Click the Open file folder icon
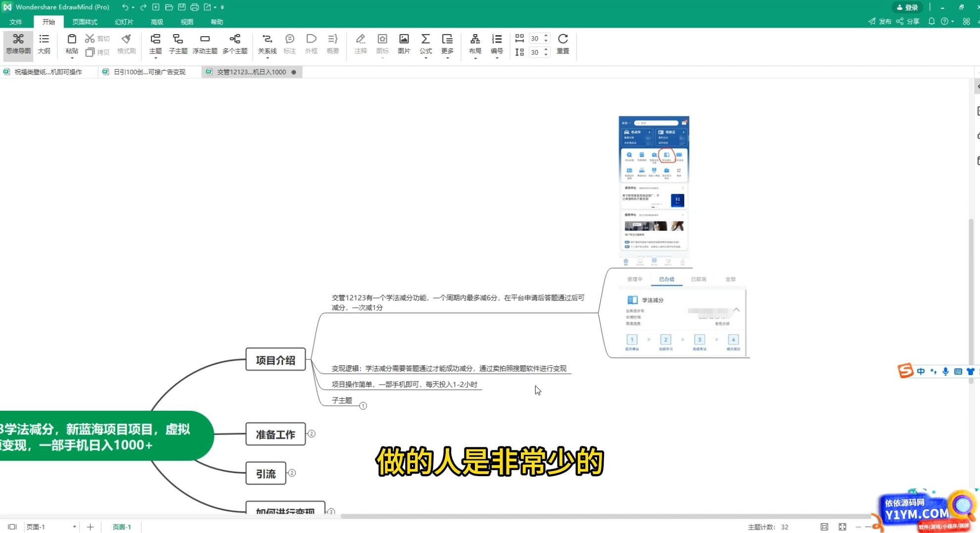Image resolution: width=980 pixels, height=533 pixels. tap(169, 7)
